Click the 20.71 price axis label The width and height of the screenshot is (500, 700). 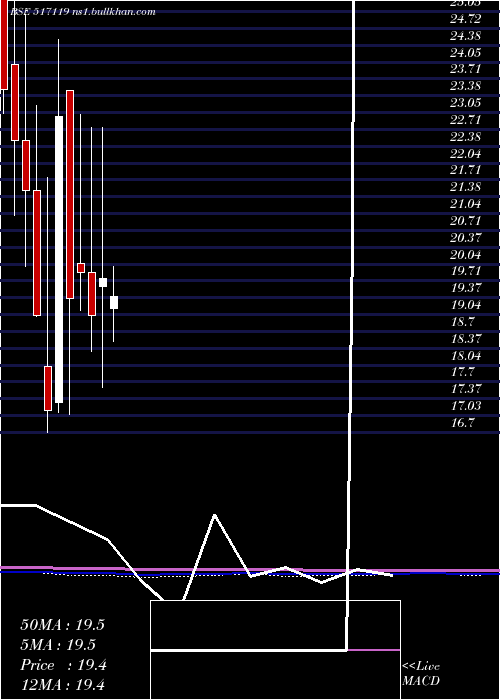point(466,221)
